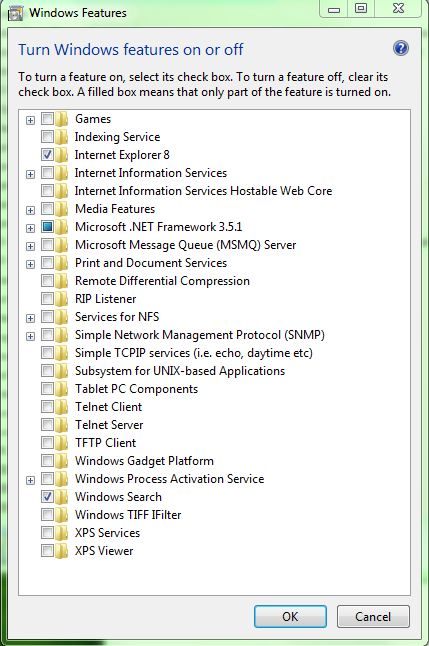Image resolution: width=429 pixels, height=646 pixels.
Task: Expand the Print and Document Services node
Action: pyautogui.click(x=30, y=264)
